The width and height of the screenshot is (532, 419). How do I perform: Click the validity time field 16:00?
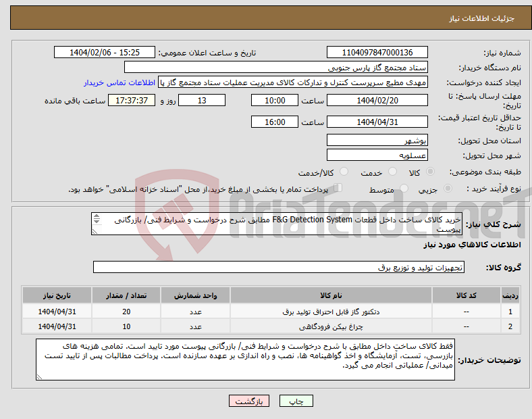click(x=275, y=122)
